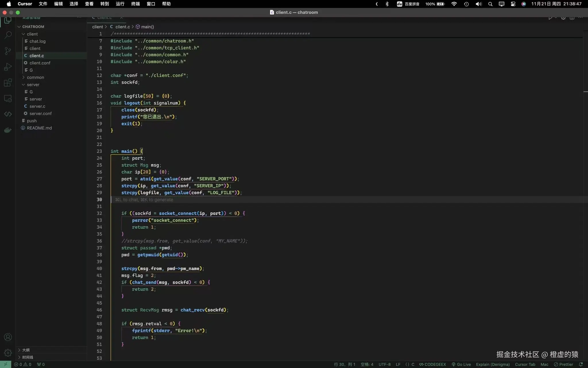
Task: Open Accounts icon at sidebar bottom
Action: pos(8,337)
